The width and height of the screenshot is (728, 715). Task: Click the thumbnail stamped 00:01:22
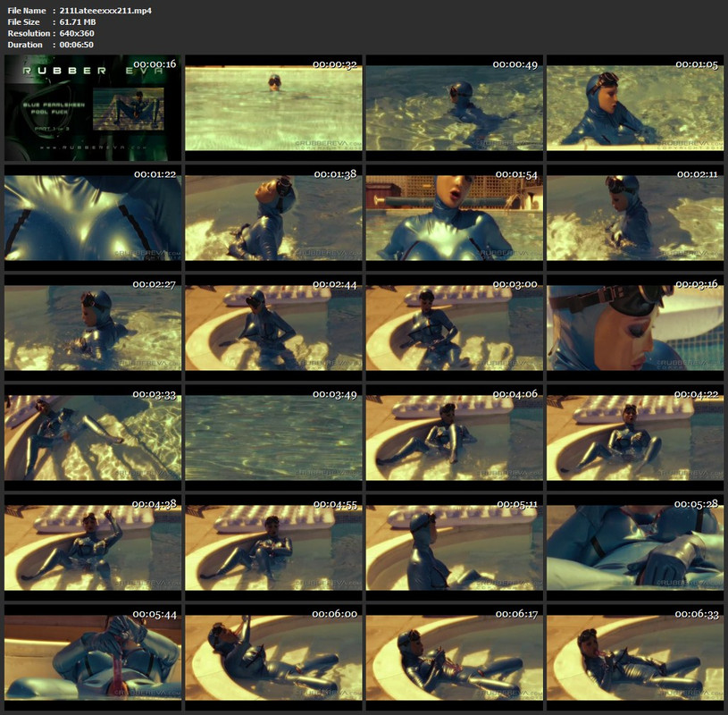point(93,217)
